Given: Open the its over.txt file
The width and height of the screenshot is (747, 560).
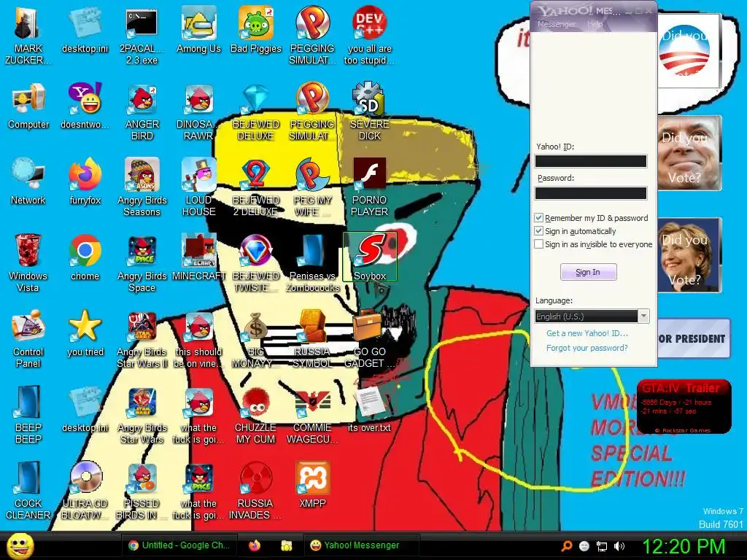Looking at the screenshot, I should point(370,408).
